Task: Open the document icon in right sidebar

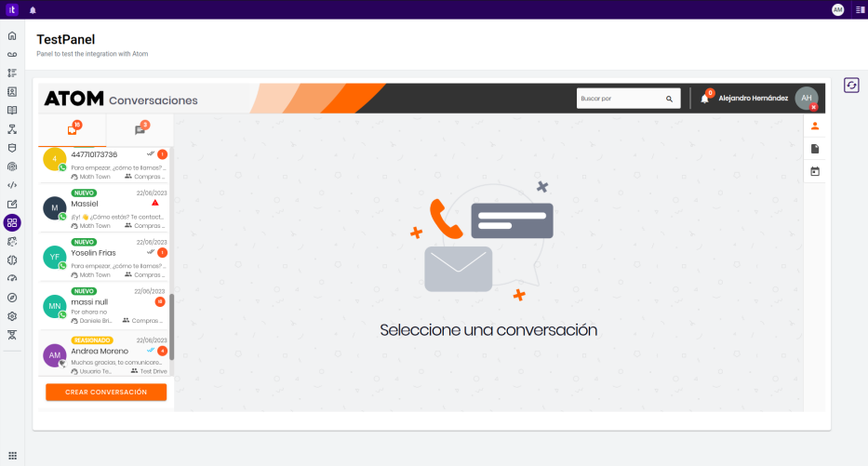Action: (815, 149)
